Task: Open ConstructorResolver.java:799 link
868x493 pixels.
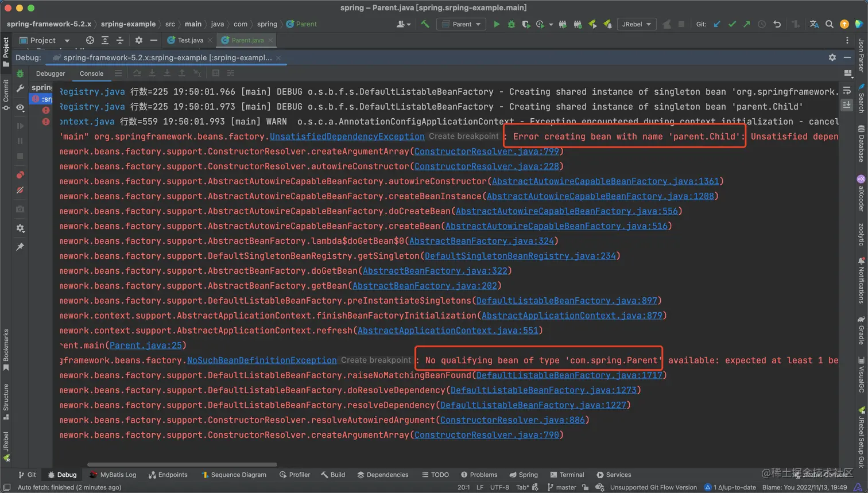Action: click(x=486, y=152)
